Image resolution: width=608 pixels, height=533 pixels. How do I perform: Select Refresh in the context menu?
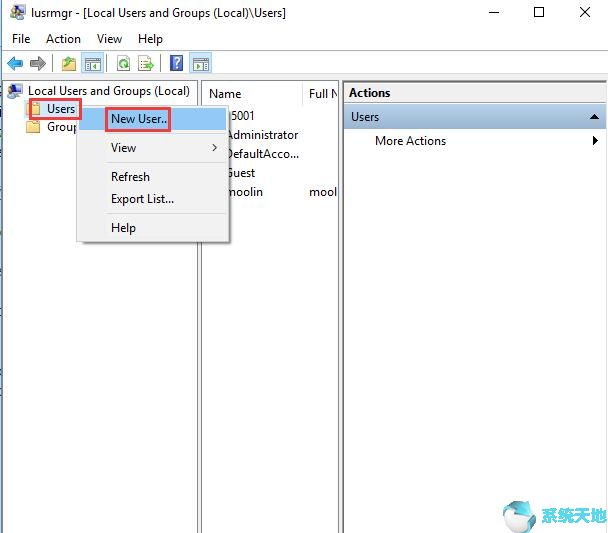point(153,177)
